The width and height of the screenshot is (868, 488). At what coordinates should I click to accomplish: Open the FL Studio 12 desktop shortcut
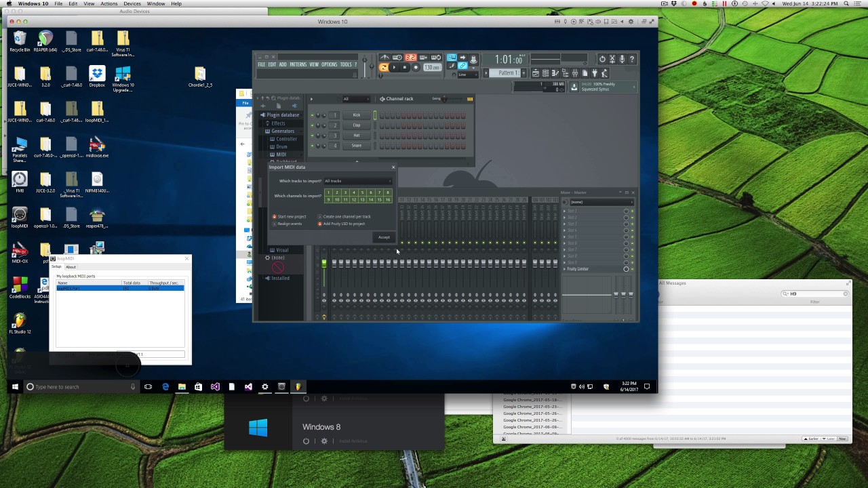coord(20,323)
